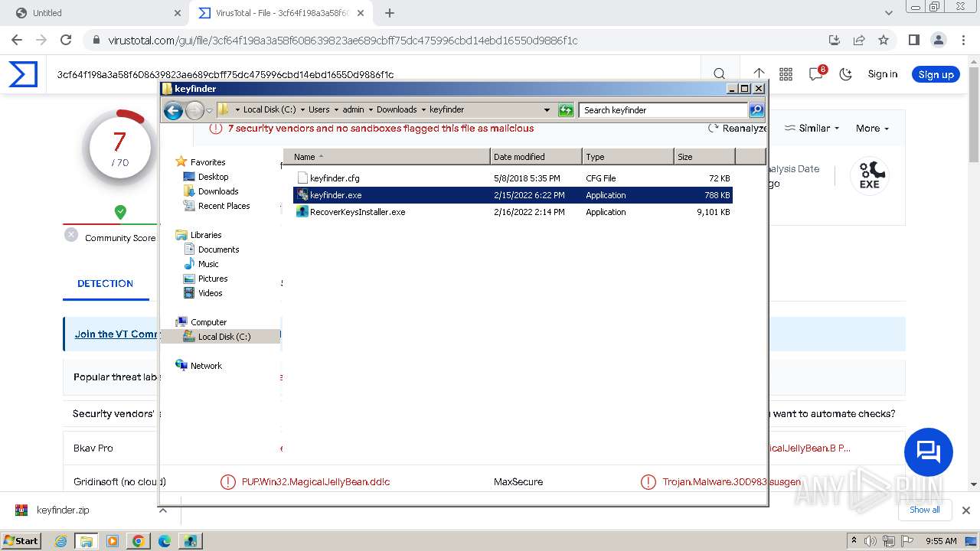Open a new browser tab
Screen dimensions: 980x551
(x=390, y=13)
